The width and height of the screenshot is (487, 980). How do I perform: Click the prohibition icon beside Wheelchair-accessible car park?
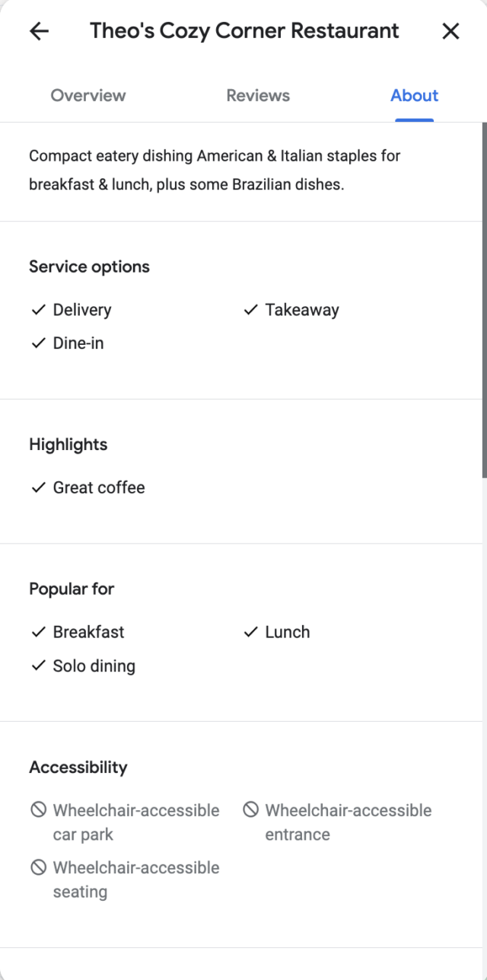tap(38, 810)
